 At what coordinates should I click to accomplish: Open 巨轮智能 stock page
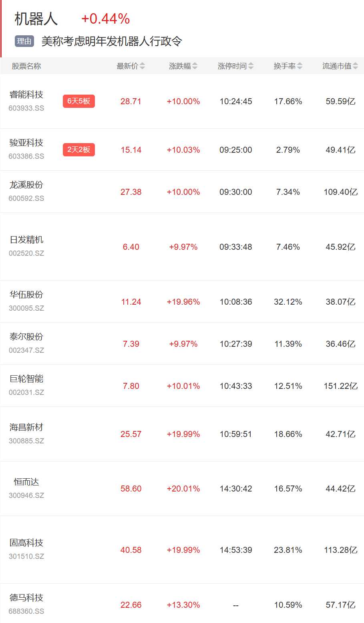[x=26, y=379]
